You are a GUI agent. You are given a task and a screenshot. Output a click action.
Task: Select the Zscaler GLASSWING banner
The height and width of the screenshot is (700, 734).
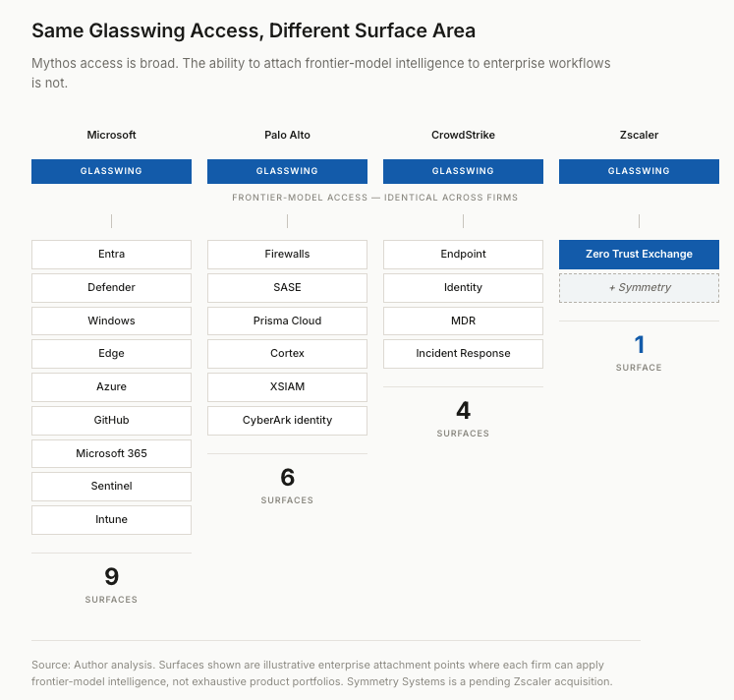pyautogui.click(x=639, y=171)
